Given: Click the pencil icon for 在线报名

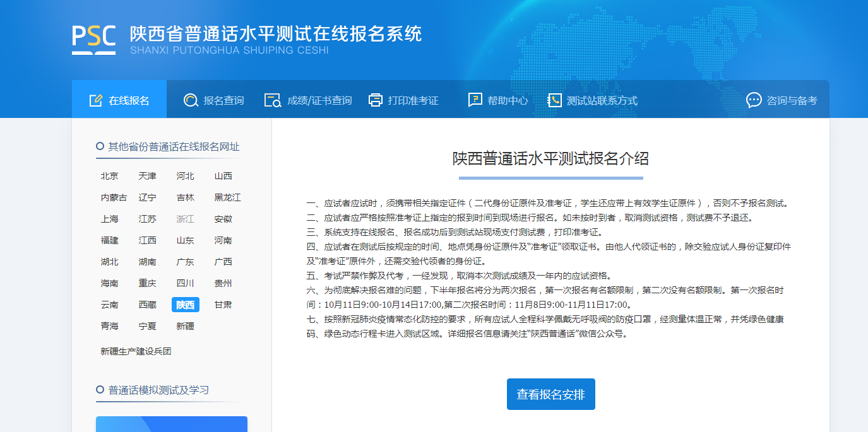Looking at the screenshot, I should tap(96, 100).
